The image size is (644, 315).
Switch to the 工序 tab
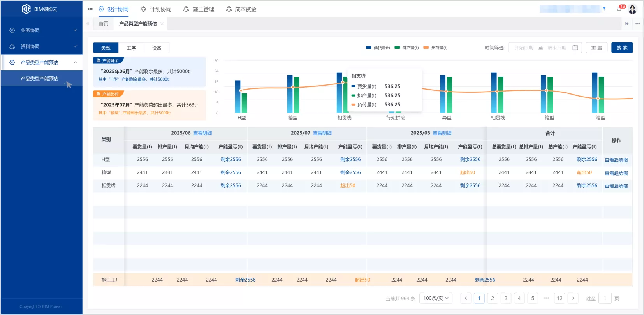pos(131,48)
